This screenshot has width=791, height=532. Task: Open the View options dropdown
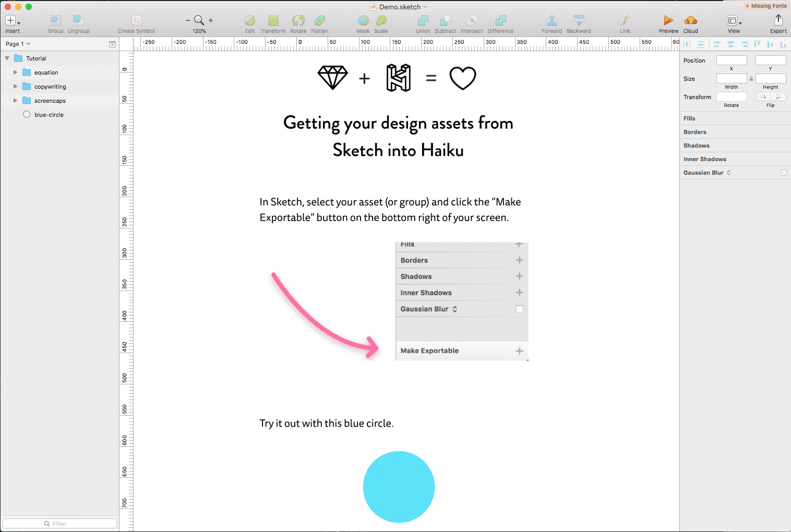pyautogui.click(x=734, y=21)
